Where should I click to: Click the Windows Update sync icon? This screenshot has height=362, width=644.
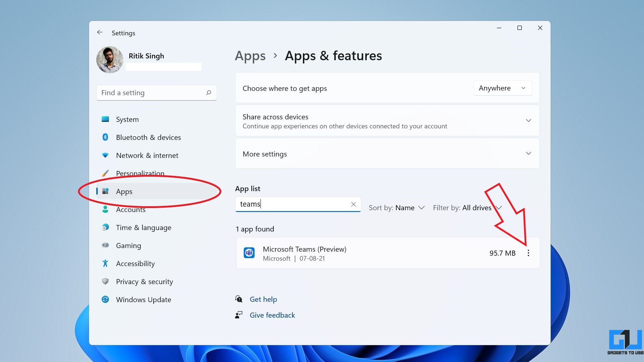click(105, 299)
